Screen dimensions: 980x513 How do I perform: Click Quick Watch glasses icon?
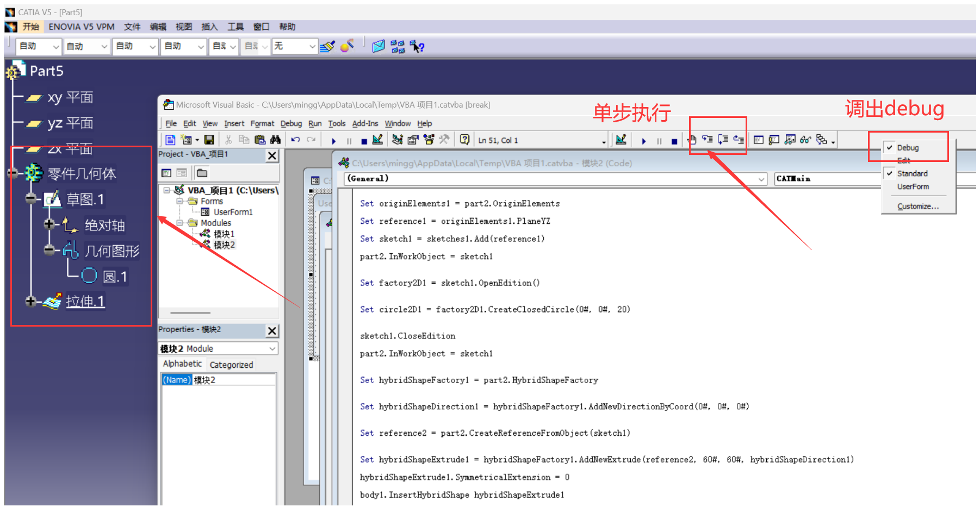(806, 140)
